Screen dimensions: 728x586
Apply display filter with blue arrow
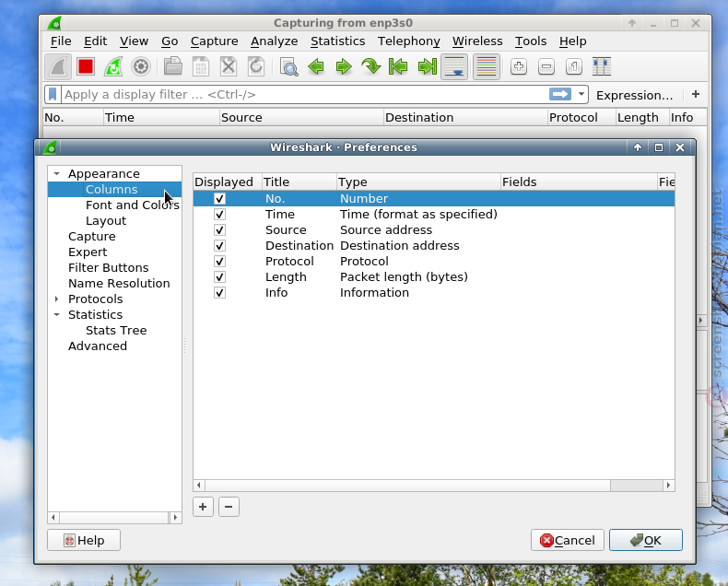pos(560,94)
